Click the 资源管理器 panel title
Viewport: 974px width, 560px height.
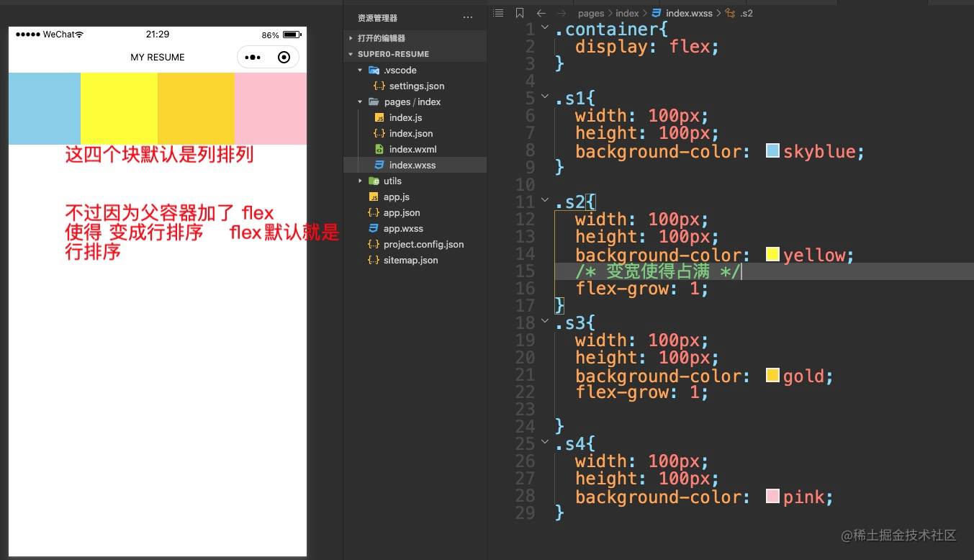point(377,17)
